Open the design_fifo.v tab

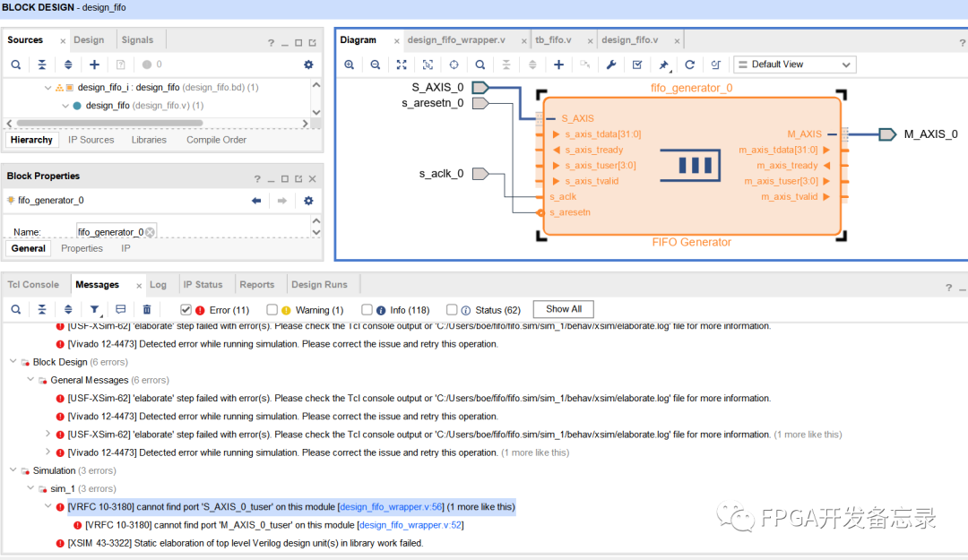point(630,39)
